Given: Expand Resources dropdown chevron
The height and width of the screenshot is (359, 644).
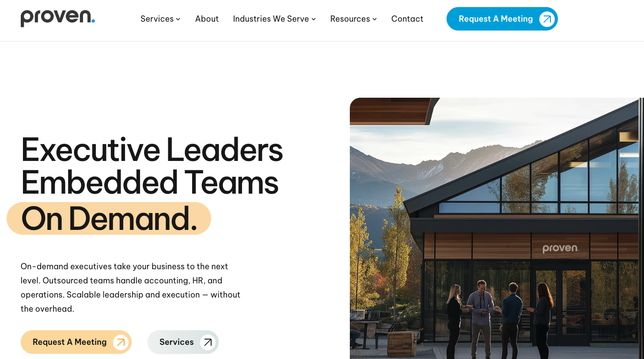Looking at the screenshot, I should point(375,19).
